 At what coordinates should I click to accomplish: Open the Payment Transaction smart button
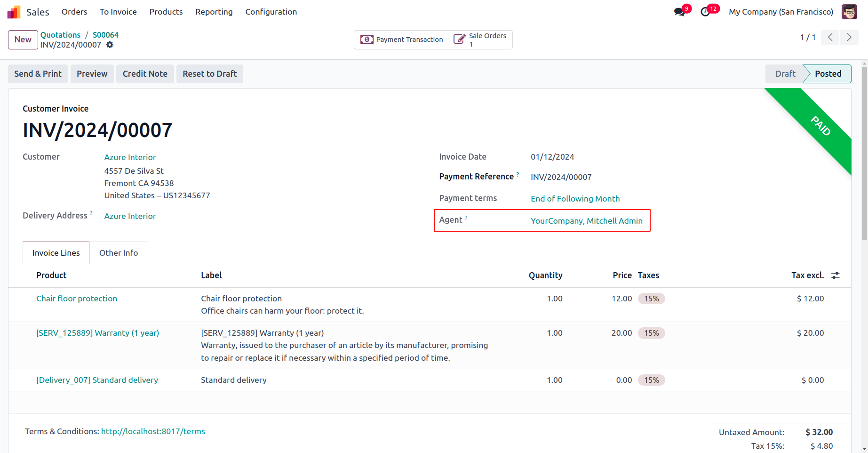click(402, 40)
